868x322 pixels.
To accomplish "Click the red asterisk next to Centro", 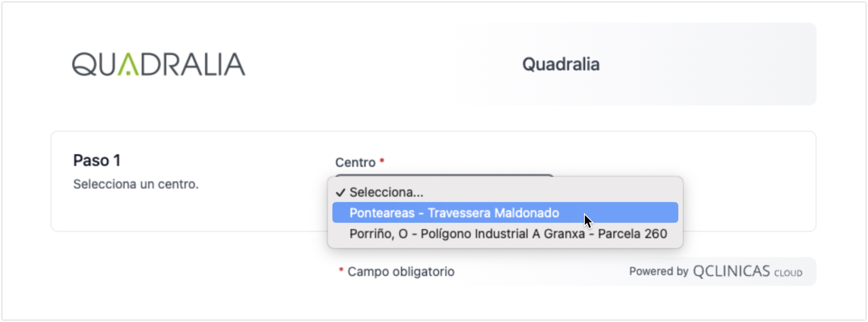I will point(382,161).
